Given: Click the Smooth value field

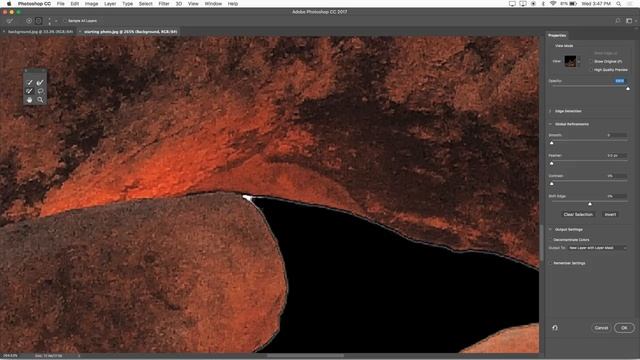Looking at the screenshot, I should 617,135.
